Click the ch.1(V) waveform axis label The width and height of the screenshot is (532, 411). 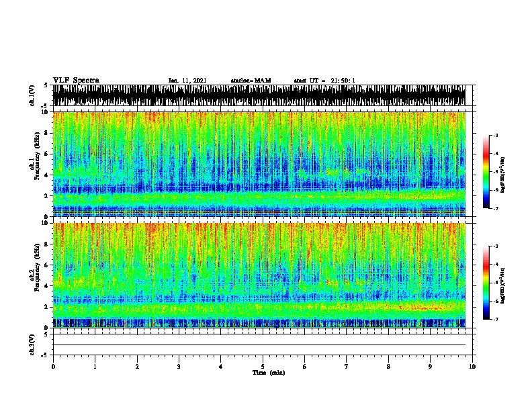pos(32,95)
